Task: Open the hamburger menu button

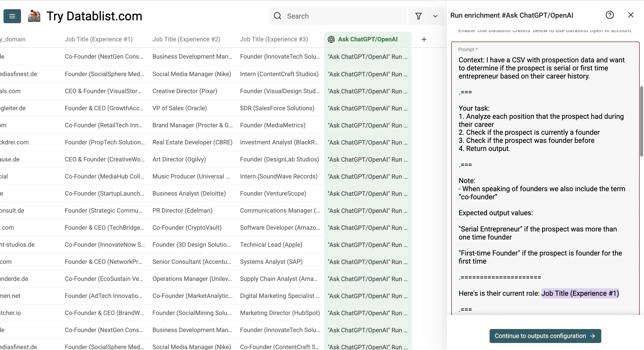Action: (12, 16)
